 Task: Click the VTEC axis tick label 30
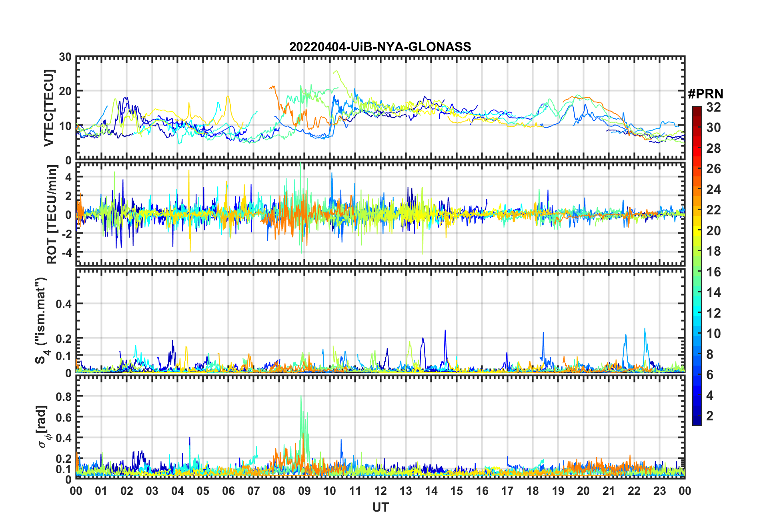tap(65, 57)
